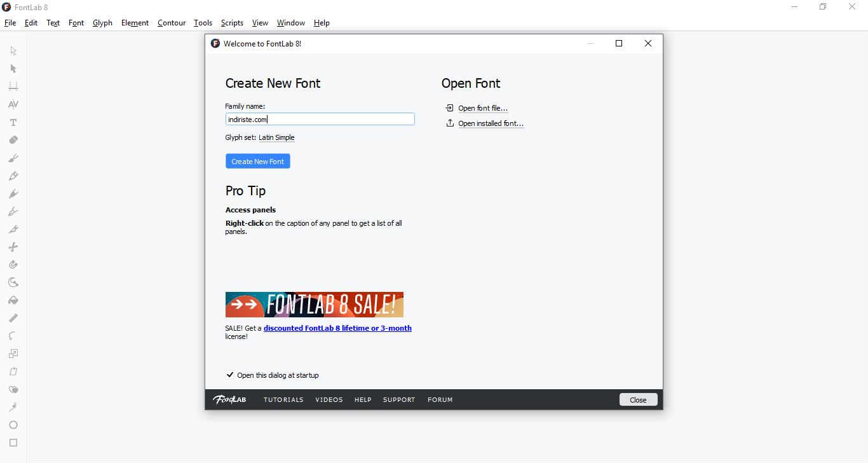Open the Glyph menu
Image resolution: width=868 pixels, height=463 pixels.
tap(102, 23)
